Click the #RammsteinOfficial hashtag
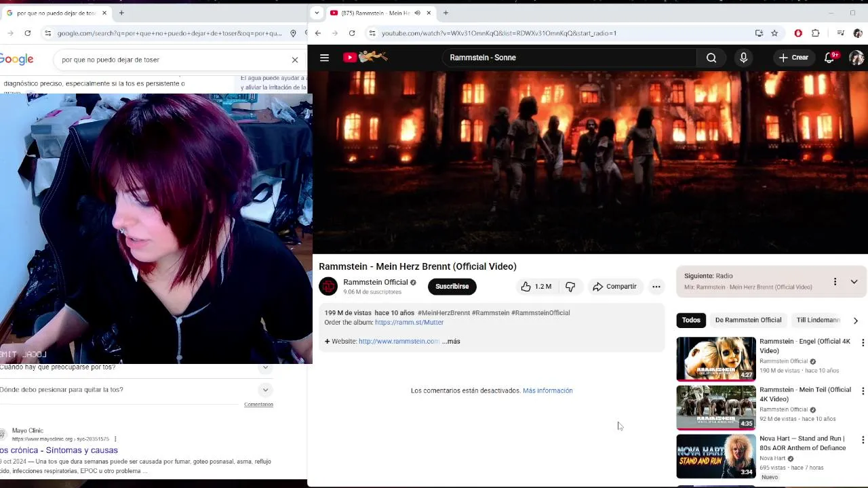This screenshot has height=488, width=868. pyautogui.click(x=540, y=313)
